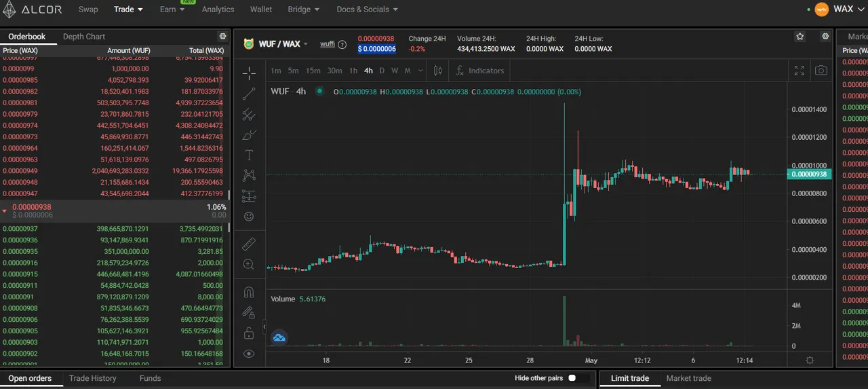This screenshot has height=389, width=868.
Task: Select the 30m time interval
Action: (334, 71)
